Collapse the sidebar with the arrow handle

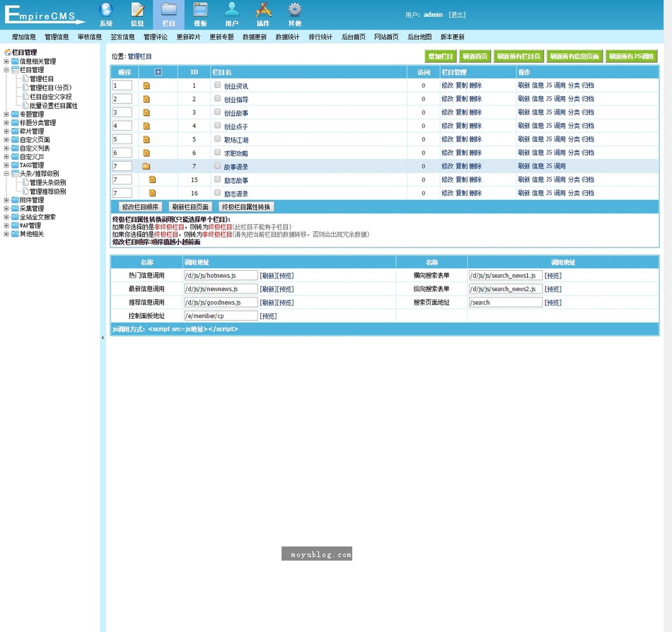click(103, 337)
